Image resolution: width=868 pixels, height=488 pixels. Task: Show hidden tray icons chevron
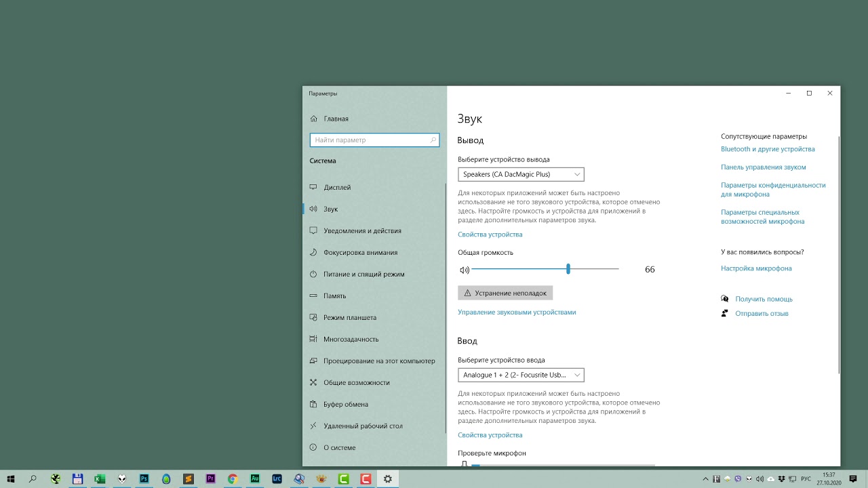706,479
